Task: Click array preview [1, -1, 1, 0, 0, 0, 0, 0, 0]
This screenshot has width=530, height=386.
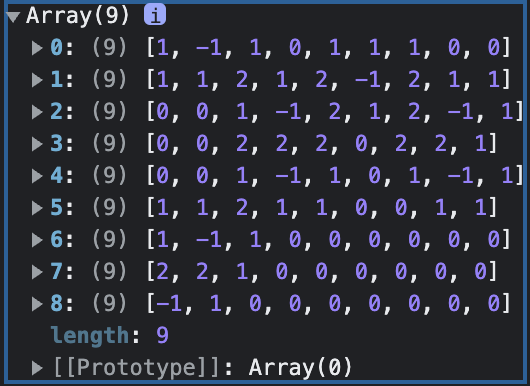Action: coord(328,240)
